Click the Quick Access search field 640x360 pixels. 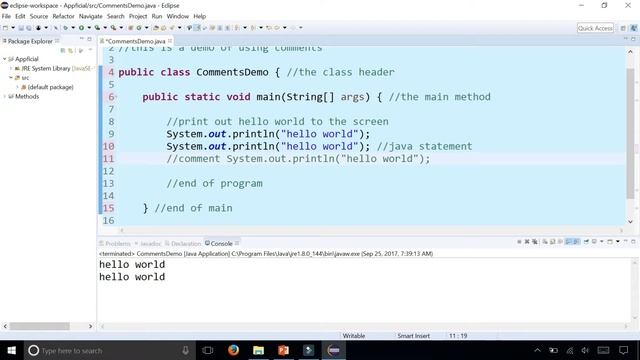(x=595, y=28)
